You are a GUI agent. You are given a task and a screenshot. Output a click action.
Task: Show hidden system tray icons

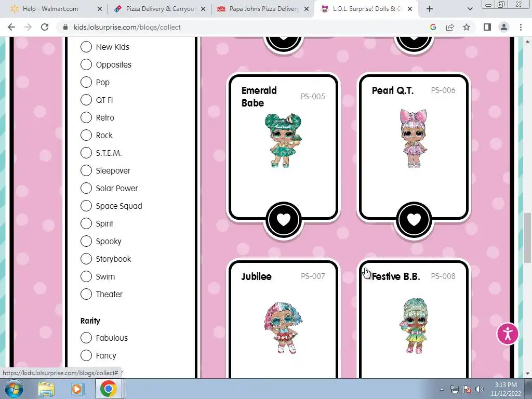point(442,389)
